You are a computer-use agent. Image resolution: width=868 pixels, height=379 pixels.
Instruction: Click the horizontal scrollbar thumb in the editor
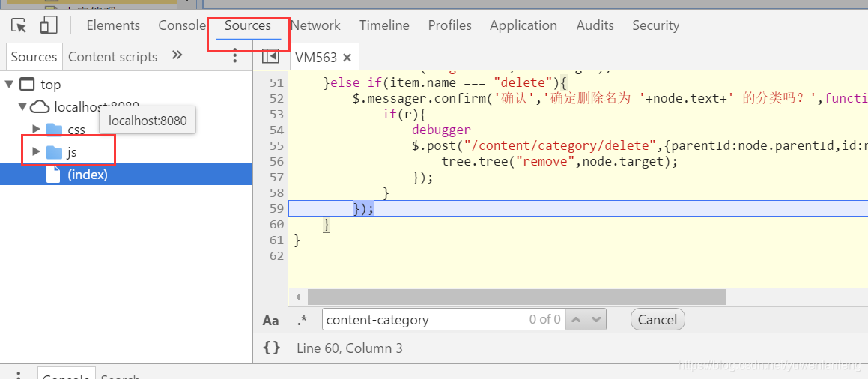517,297
